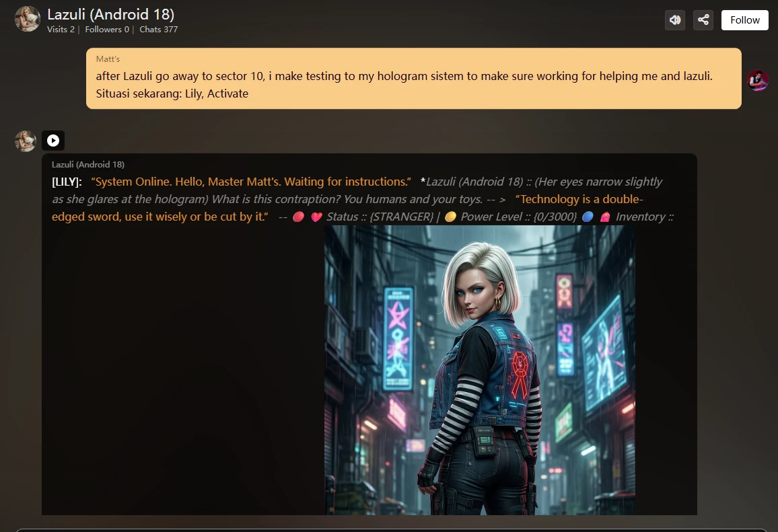The height and width of the screenshot is (532, 778).
Task: View the Visits 2 counter
Action: click(61, 30)
